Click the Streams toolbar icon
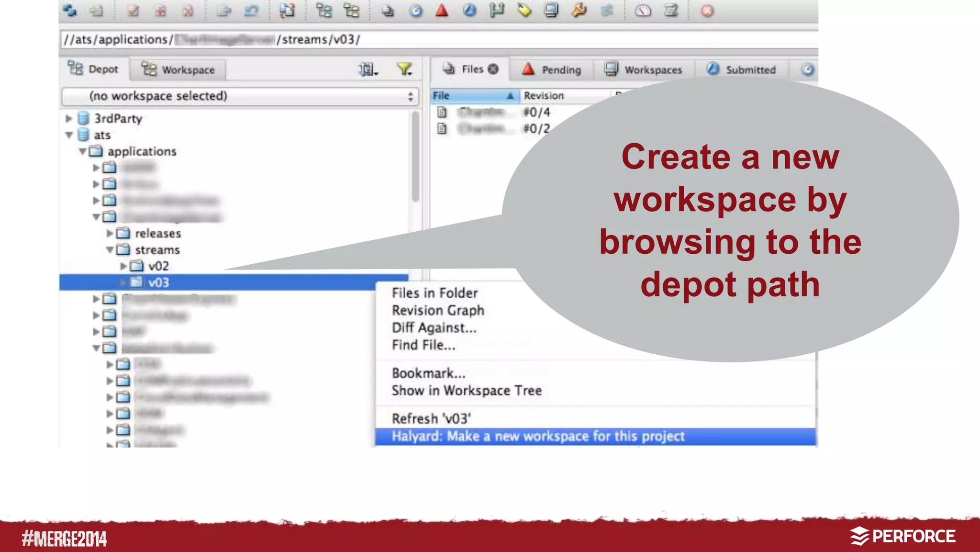Viewport: 980px width, 552px height. pos(607,10)
